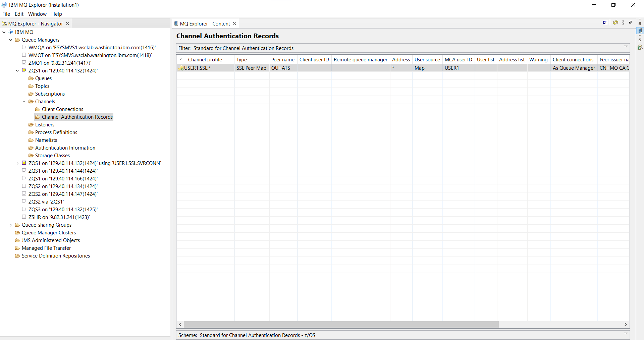This screenshot has height=340, width=644.
Task: Click the horizontal scrollbar left arrow
Action: [180, 324]
